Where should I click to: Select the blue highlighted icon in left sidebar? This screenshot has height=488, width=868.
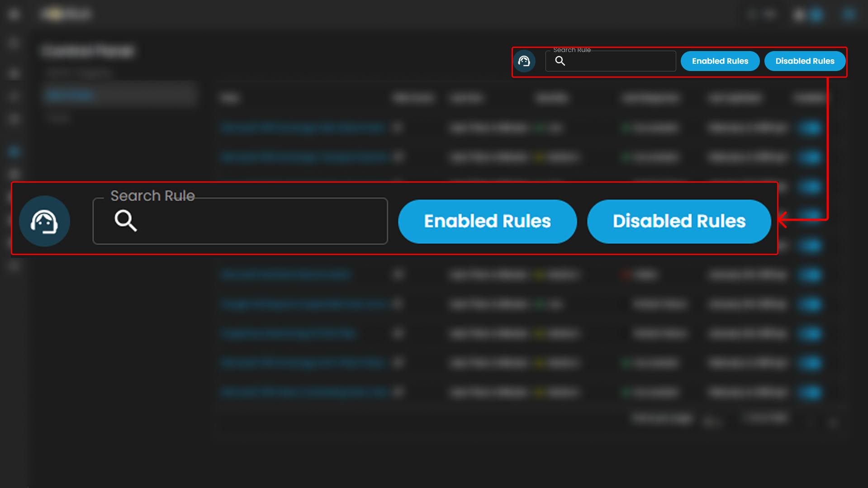[x=14, y=152]
